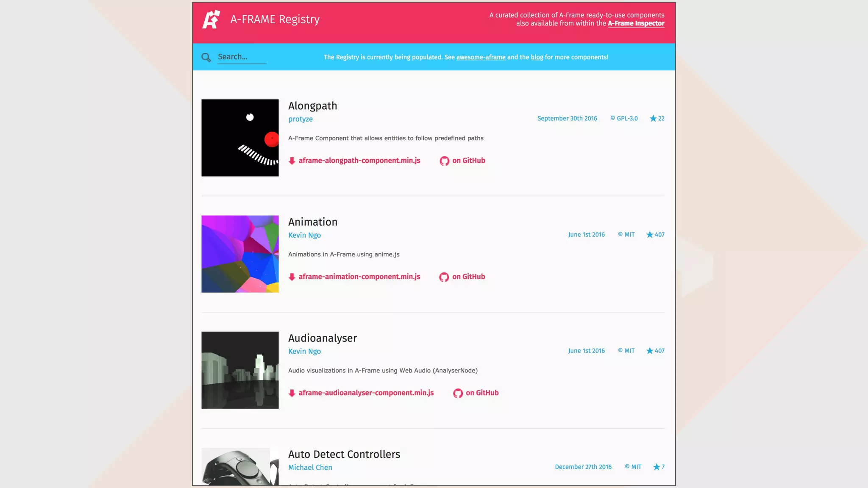Viewport: 868px width, 488px height.
Task: Click the GitHub icon for Audioanalyser
Action: pyautogui.click(x=458, y=393)
